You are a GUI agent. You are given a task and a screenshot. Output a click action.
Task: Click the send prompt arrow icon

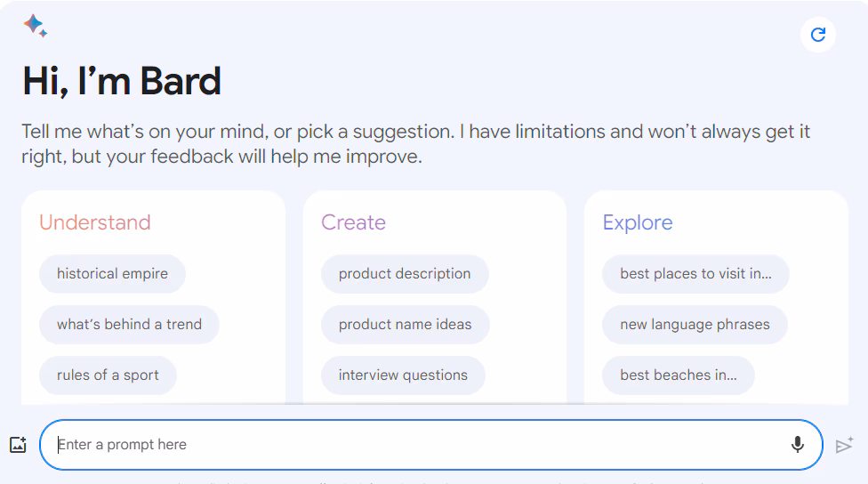pos(844,445)
